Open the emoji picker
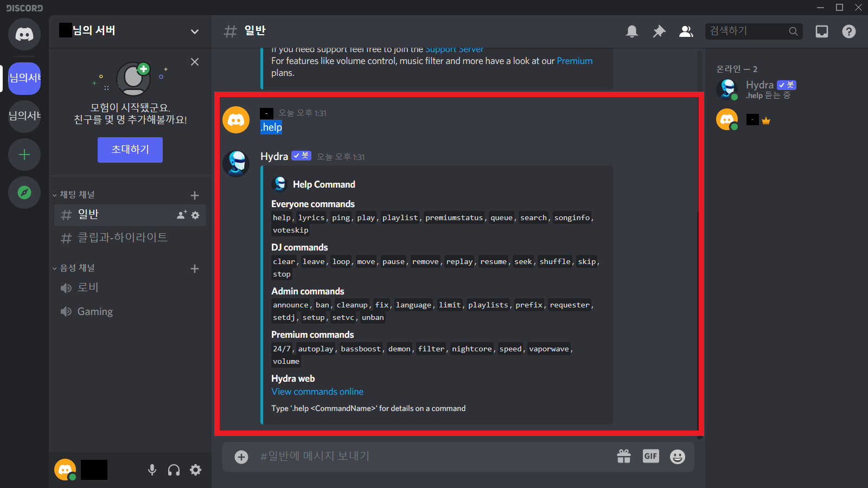The image size is (868, 488). pyautogui.click(x=678, y=457)
